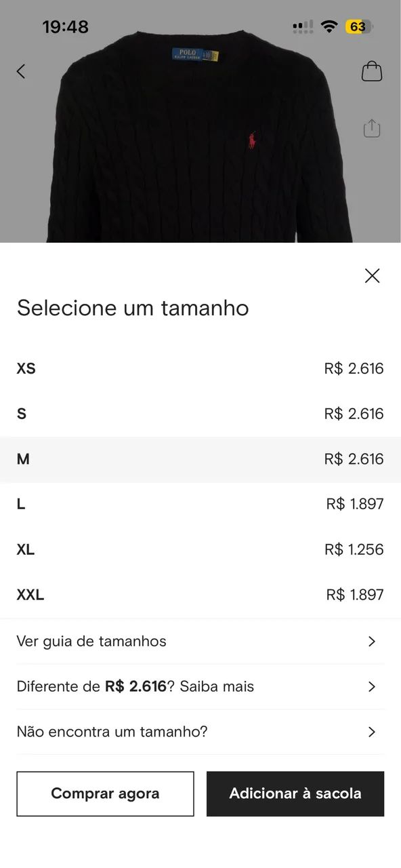Open chevron beside Diferente de R$ 2.616
Viewport: 401px width, 868px height.
coord(371,687)
